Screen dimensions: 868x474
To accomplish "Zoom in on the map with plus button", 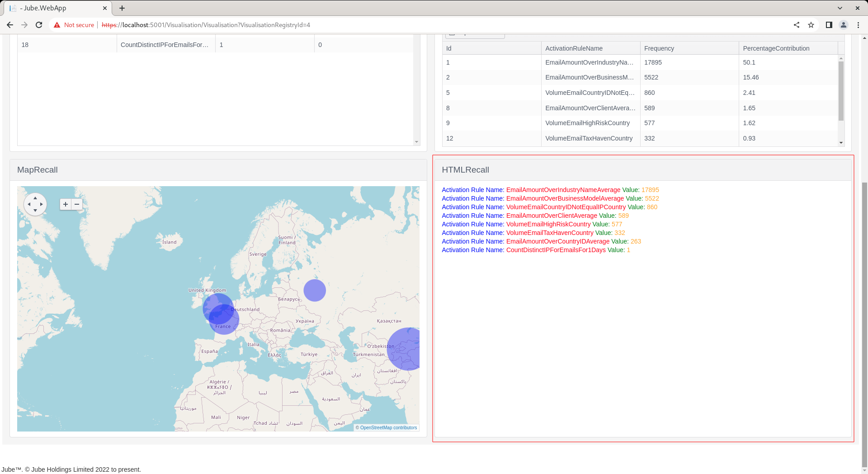I will 66,204.
